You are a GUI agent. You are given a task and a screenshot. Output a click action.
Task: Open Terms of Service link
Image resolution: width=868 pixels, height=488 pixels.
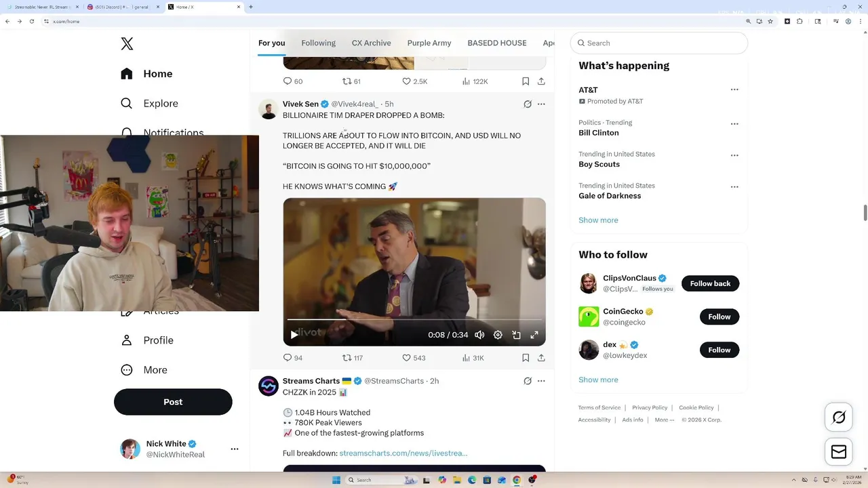pos(599,407)
